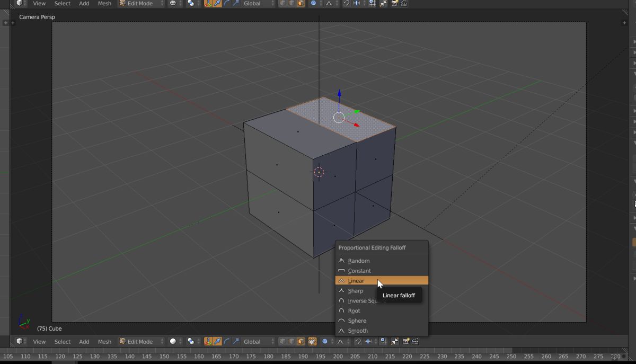Open Edit Mode dropdown in upper header

[141, 3]
